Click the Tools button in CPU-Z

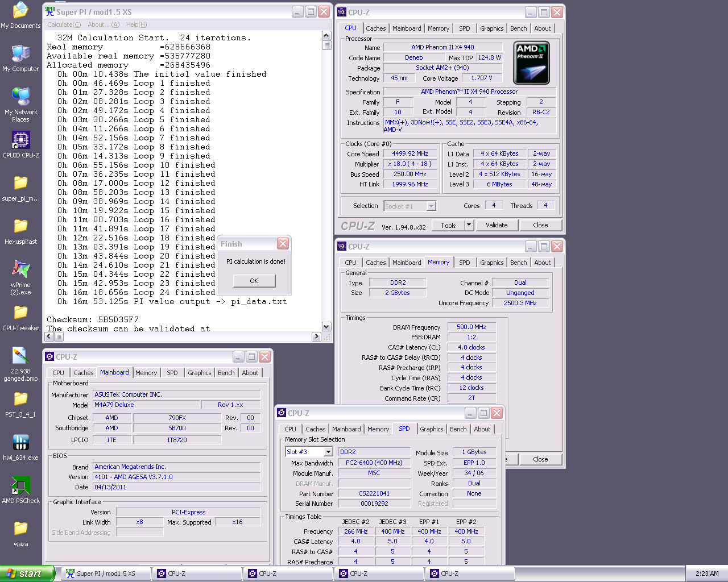pos(448,225)
